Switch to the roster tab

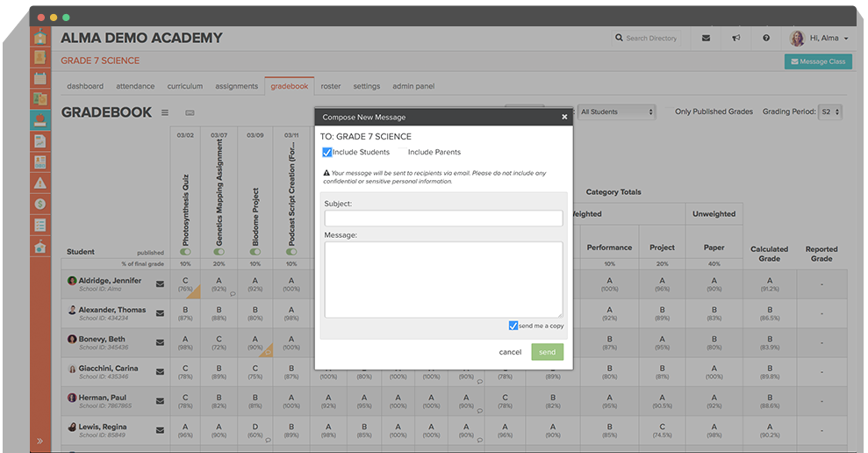click(331, 86)
